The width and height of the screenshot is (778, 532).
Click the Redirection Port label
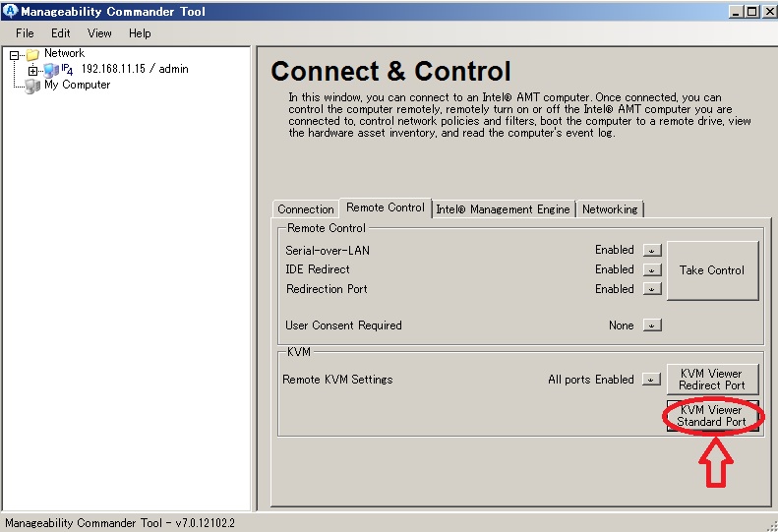point(327,289)
